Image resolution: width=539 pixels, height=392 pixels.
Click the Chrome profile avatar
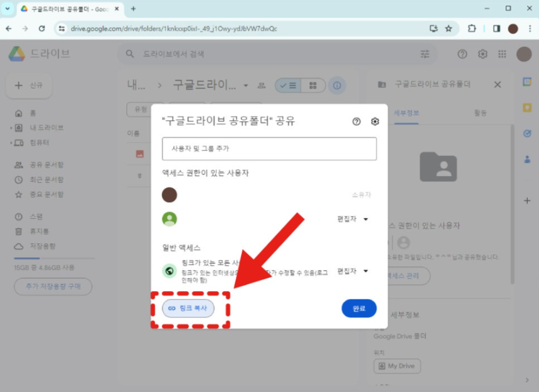coord(513,28)
